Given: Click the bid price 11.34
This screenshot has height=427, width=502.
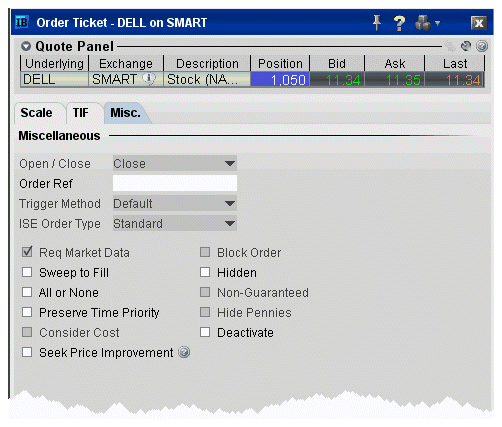Looking at the screenshot, I should pos(337,79).
